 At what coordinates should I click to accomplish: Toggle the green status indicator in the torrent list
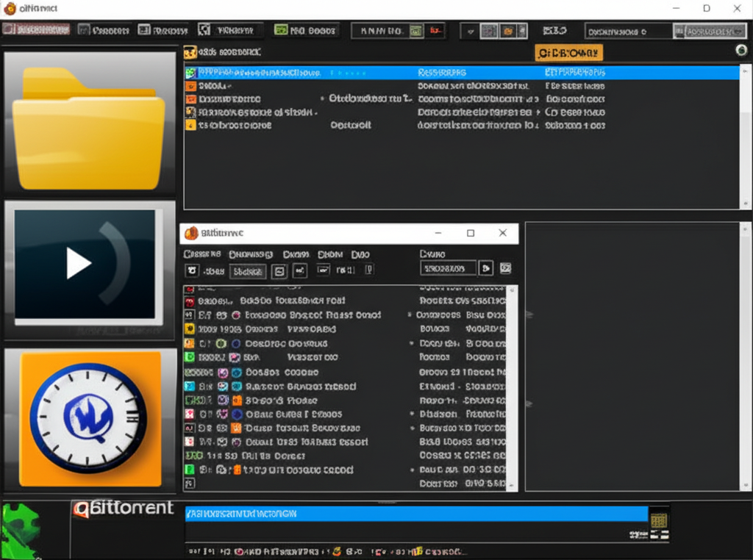pos(190,358)
